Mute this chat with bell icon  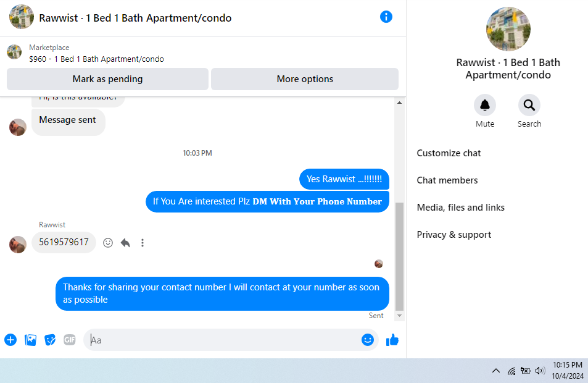485,105
